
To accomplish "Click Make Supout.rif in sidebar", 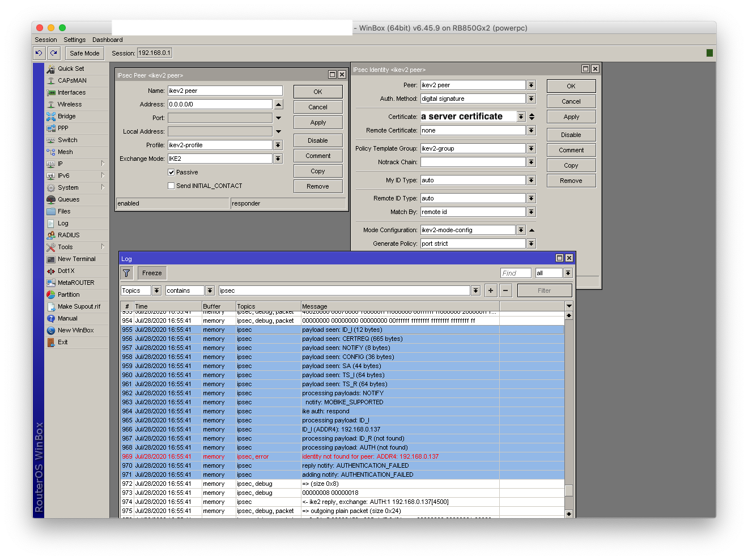I will 79,306.
